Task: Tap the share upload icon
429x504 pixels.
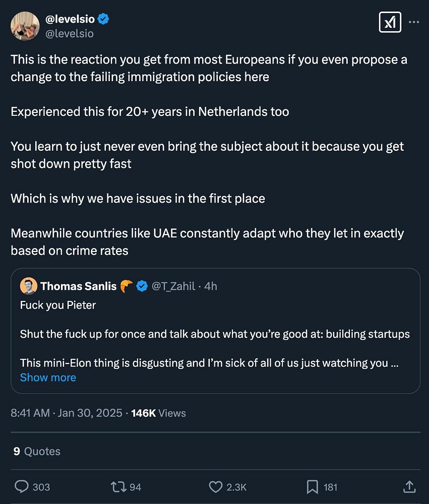Action: [409, 486]
